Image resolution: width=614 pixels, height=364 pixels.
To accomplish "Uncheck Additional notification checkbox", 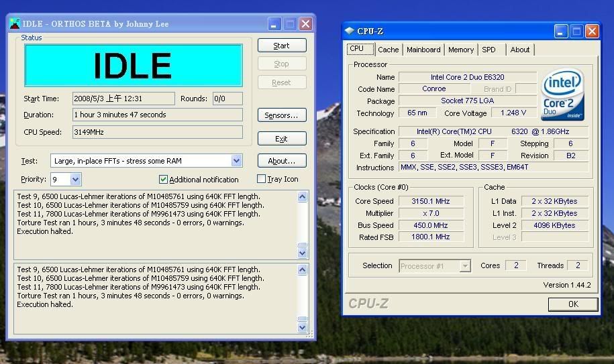I will [163, 179].
